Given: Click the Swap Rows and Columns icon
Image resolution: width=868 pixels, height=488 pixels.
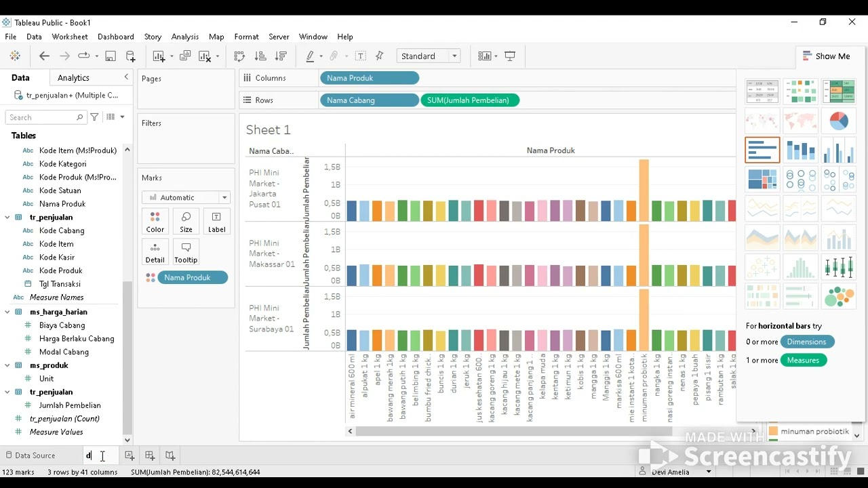Looking at the screenshot, I should click(x=239, y=56).
